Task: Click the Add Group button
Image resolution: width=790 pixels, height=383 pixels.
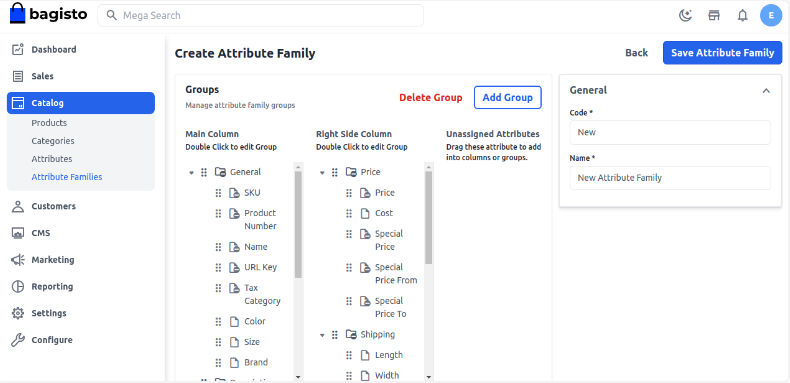Action: point(508,97)
